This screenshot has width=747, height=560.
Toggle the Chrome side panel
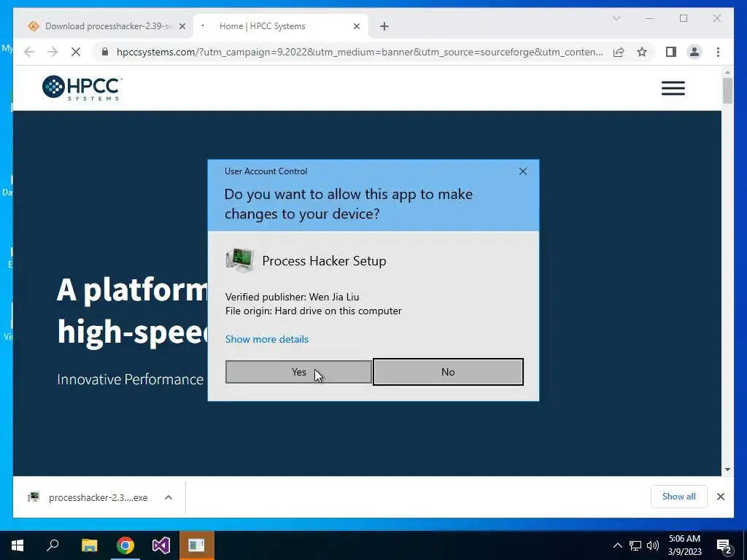[x=671, y=52]
